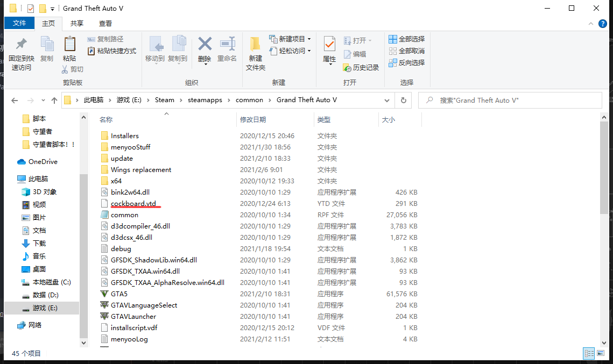The height and width of the screenshot is (364, 613).
Task: Select the cockboard.ytd file
Action: pos(133,203)
